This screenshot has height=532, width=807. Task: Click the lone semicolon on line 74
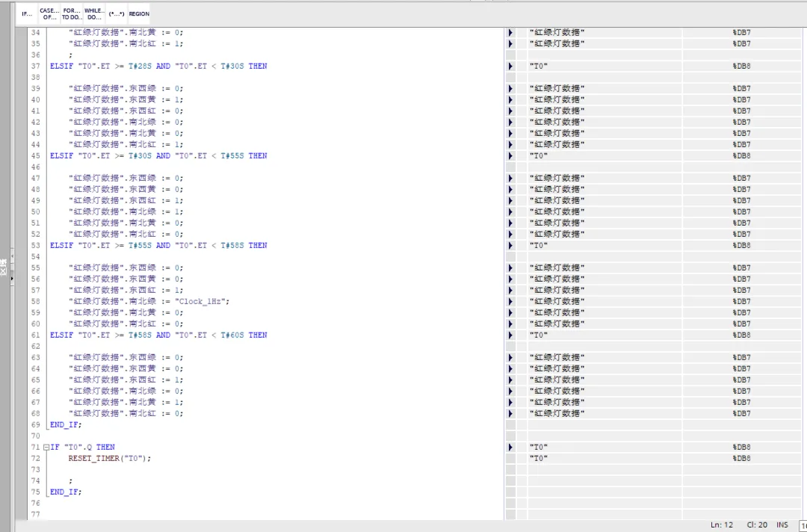(70, 481)
